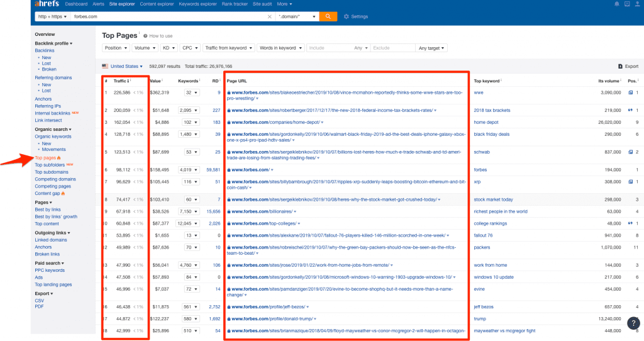Open Content explorer tab
Viewport: 644px width, 341px height.
pyautogui.click(x=157, y=4)
